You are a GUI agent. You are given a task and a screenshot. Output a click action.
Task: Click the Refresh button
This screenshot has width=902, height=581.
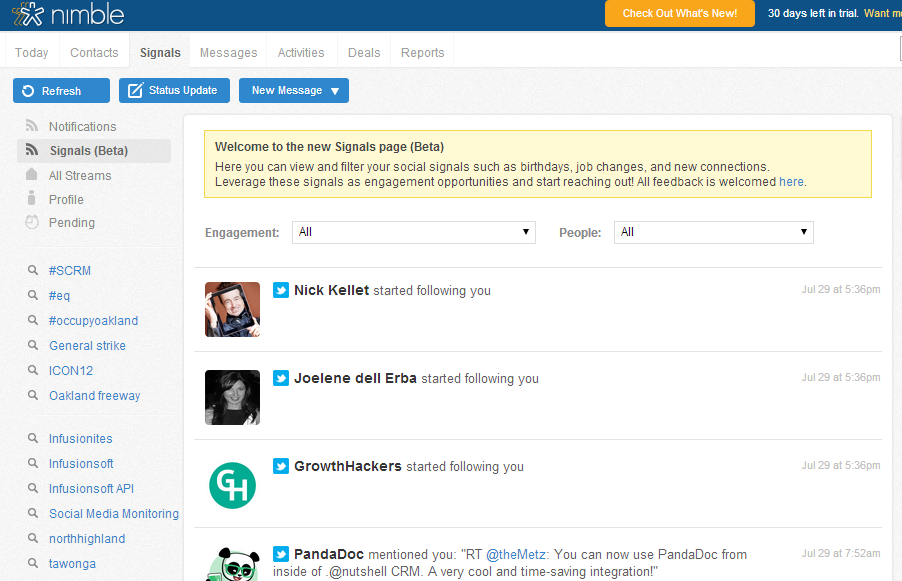62,91
